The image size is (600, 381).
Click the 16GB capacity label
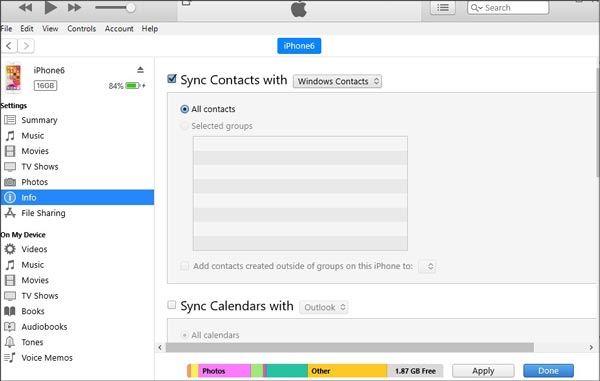46,85
